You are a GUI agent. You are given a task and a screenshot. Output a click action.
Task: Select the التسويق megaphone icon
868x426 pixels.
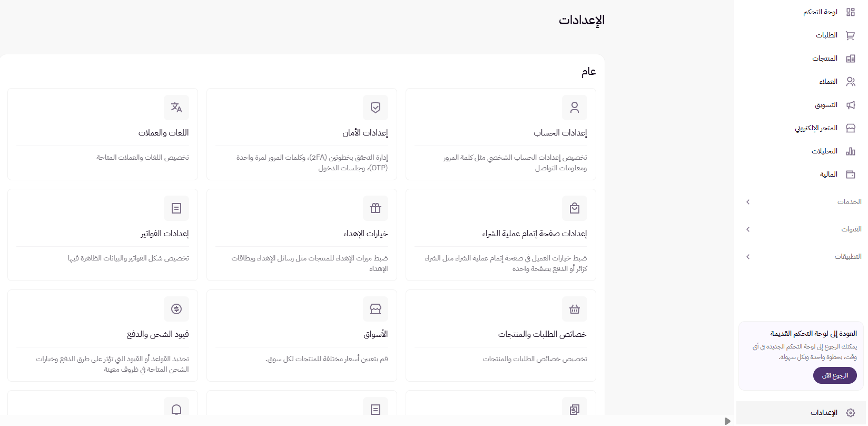click(852, 104)
